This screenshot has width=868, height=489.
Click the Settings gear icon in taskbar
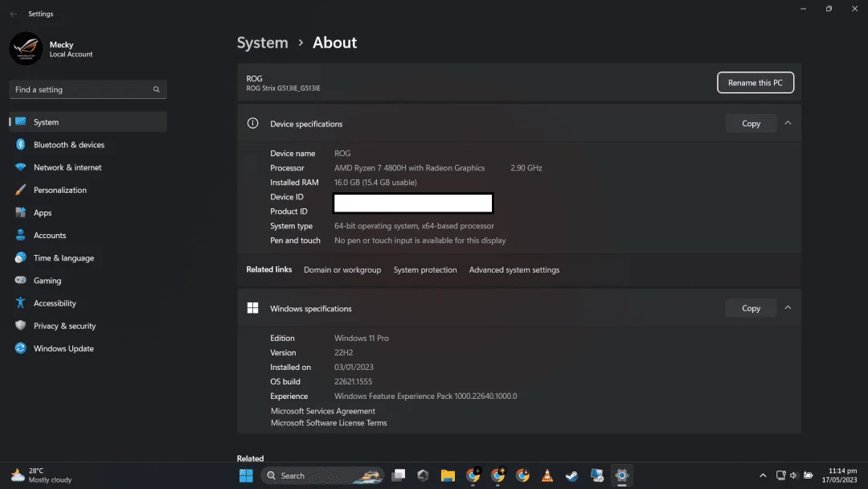pyautogui.click(x=621, y=475)
